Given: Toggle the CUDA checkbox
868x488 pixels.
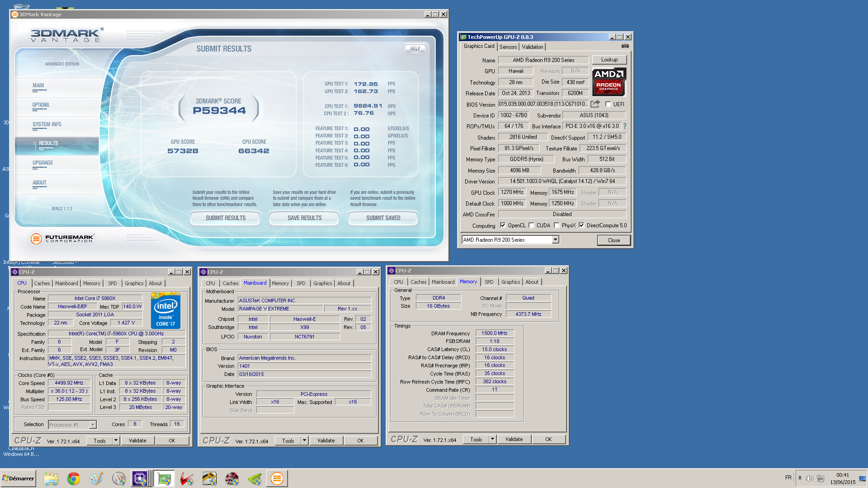Looking at the screenshot, I should [x=532, y=225].
